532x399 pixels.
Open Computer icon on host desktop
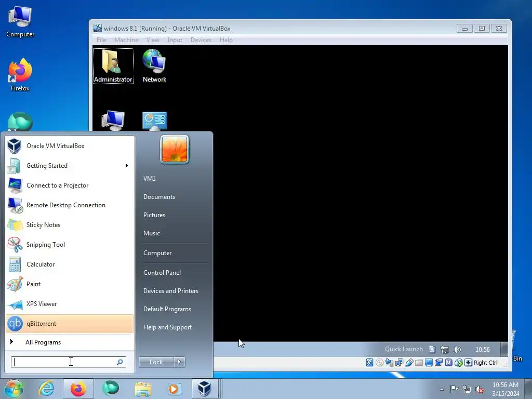(20, 21)
